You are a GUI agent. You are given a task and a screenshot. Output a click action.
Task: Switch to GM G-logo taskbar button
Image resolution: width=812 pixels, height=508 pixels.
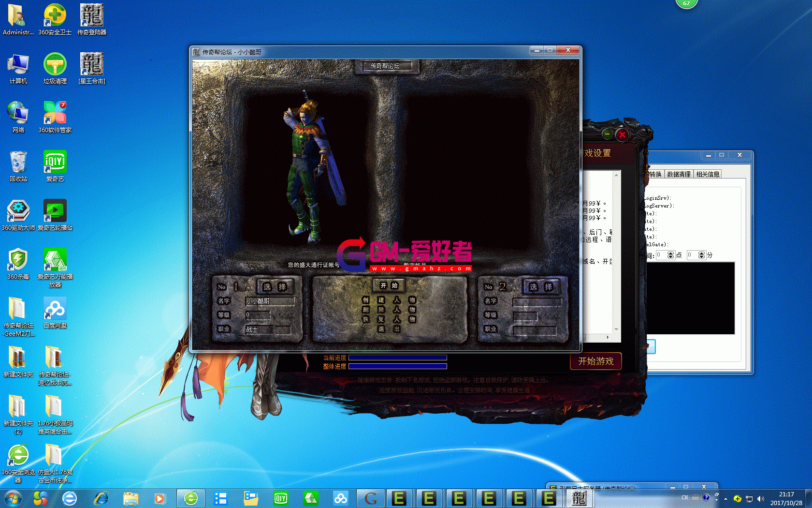coord(371,498)
